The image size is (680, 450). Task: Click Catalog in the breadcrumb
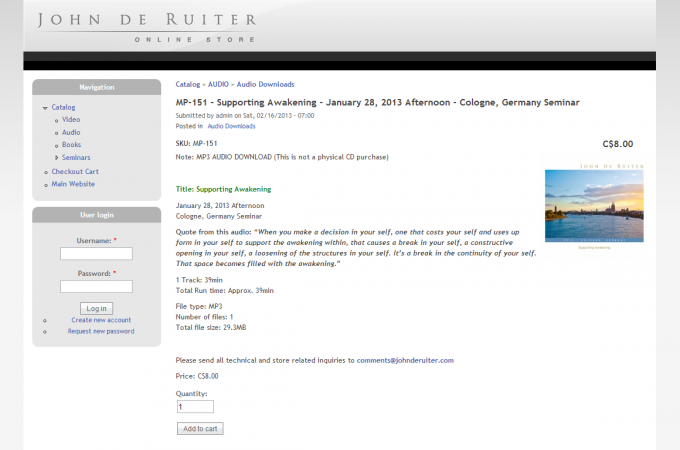[188, 84]
